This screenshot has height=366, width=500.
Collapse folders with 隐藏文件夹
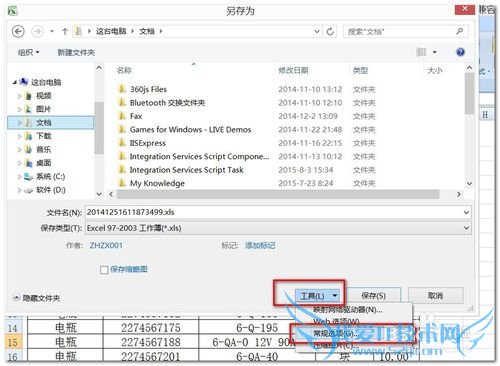pyautogui.click(x=37, y=298)
